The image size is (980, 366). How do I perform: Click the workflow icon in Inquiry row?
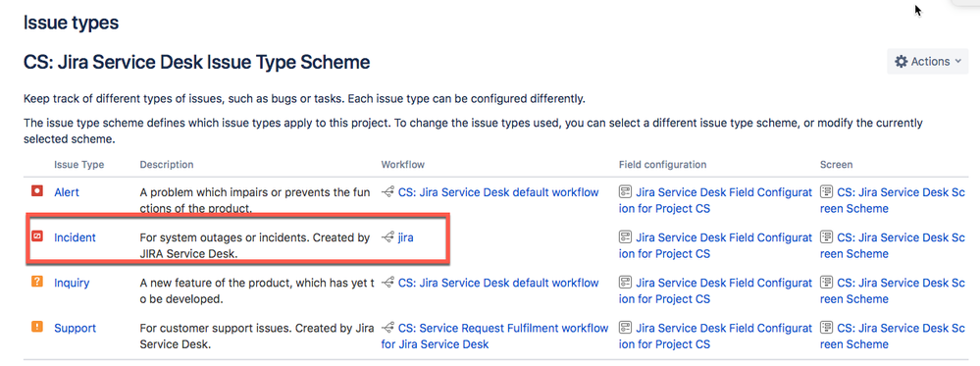[388, 283]
